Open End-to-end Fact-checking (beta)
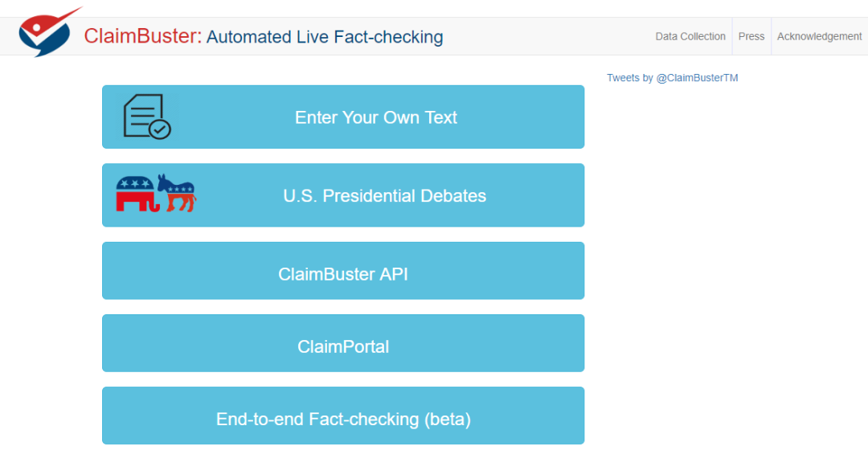The image size is (868, 471). click(343, 419)
